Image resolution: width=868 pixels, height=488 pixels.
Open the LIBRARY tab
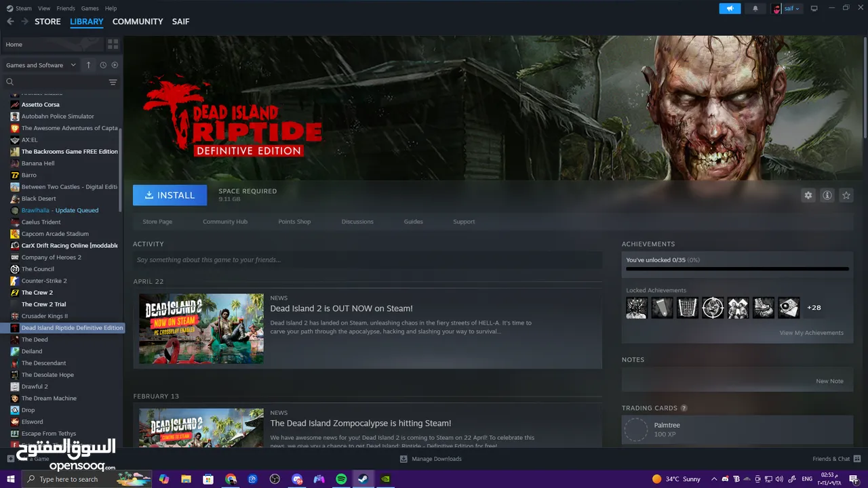(x=87, y=22)
